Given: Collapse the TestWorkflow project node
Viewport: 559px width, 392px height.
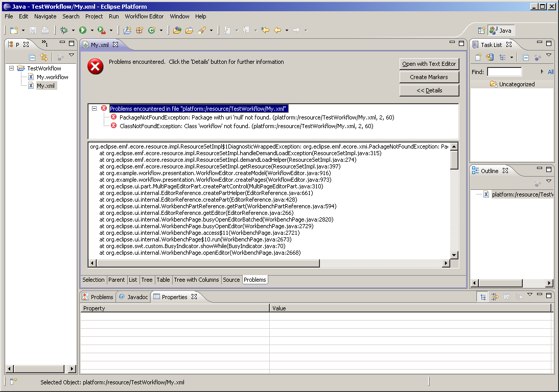Looking at the screenshot, I should [12, 68].
